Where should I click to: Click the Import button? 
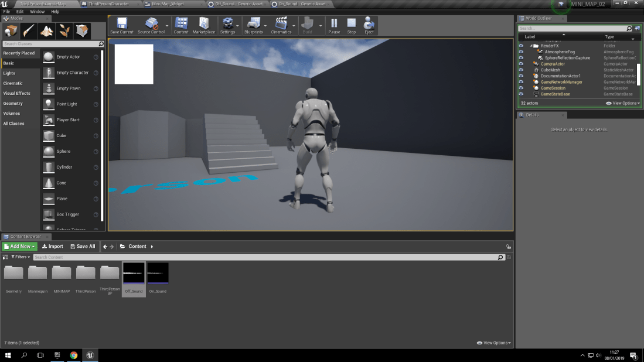pyautogui.click(x=52, y=246)
